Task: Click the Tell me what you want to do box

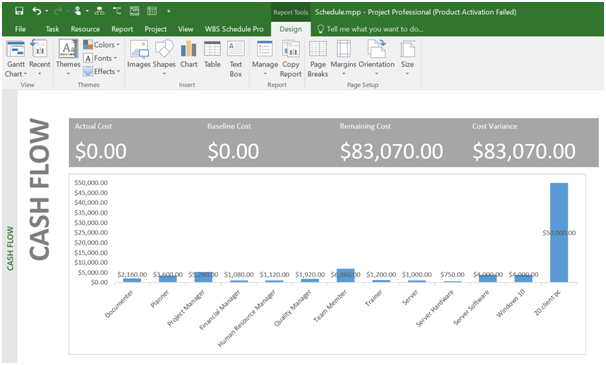Action: [x=370, y=29]
